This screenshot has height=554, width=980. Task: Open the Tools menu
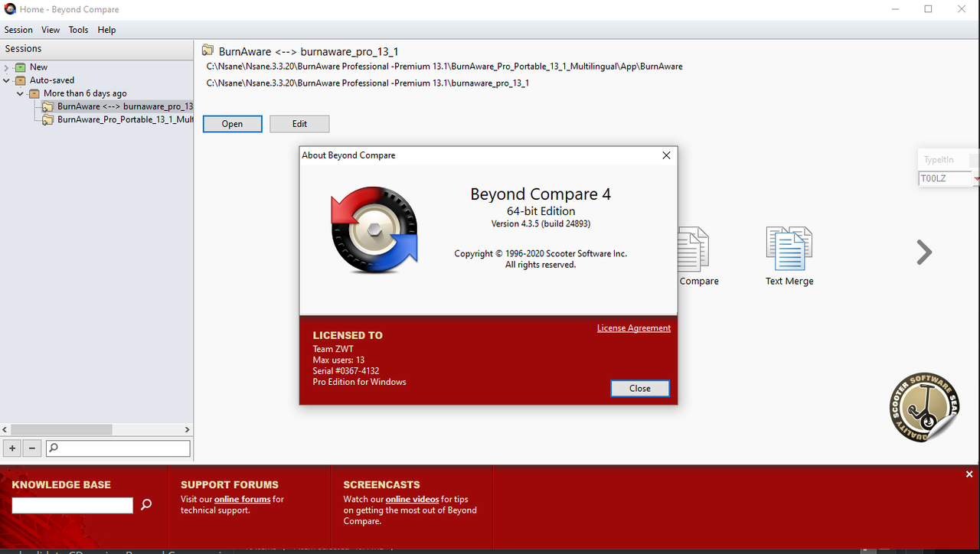click(79, 30)
